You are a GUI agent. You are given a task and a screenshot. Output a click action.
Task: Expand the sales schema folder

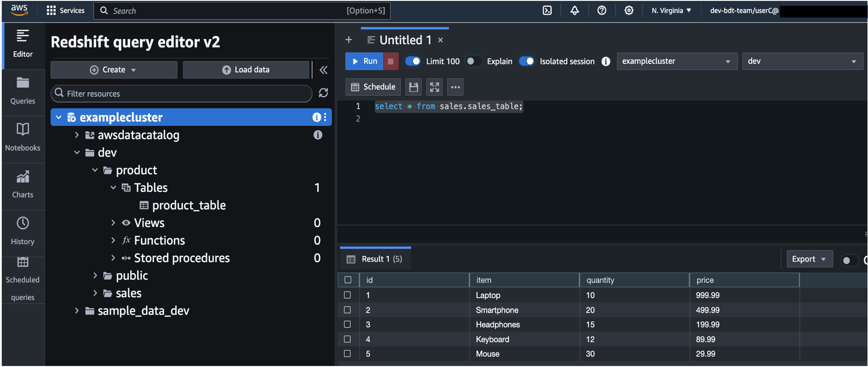point(95,293)
